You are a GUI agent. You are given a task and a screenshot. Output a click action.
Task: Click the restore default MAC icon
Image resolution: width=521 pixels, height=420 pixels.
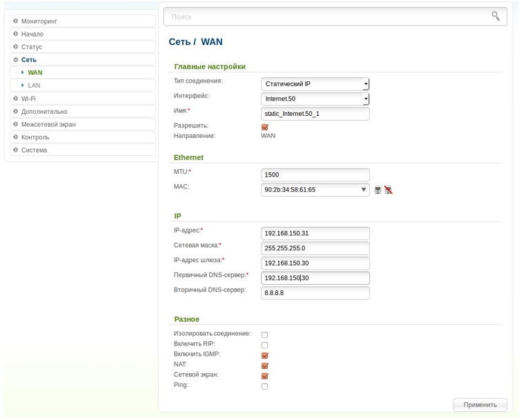(x=389, y=190)
